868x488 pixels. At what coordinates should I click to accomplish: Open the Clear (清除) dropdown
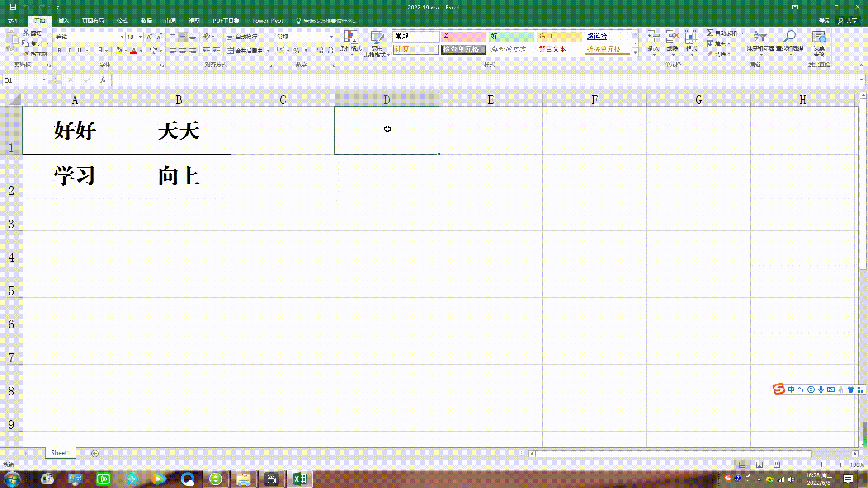point(719,54)
